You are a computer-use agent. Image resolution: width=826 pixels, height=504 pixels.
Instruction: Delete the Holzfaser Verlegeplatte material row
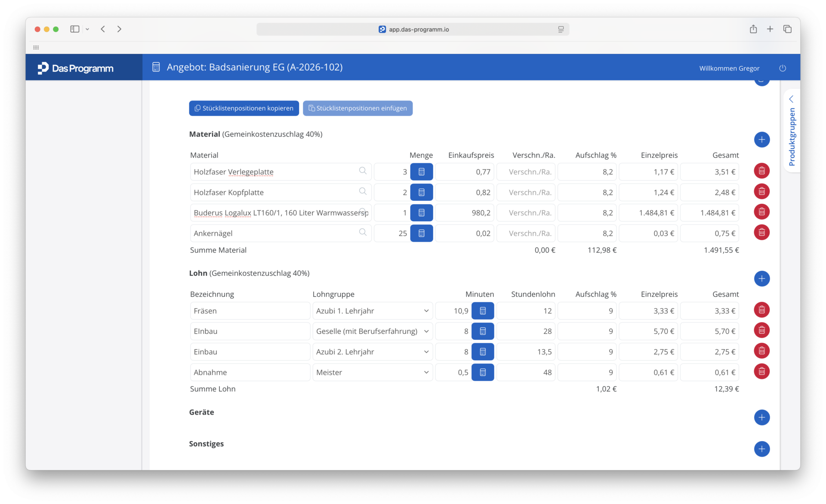click(761, 171)
